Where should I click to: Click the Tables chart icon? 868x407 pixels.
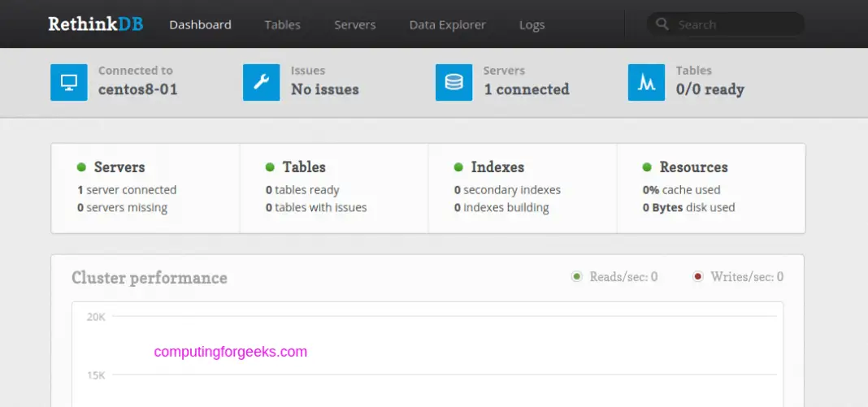pyautogui.click(x=646, y=82)
